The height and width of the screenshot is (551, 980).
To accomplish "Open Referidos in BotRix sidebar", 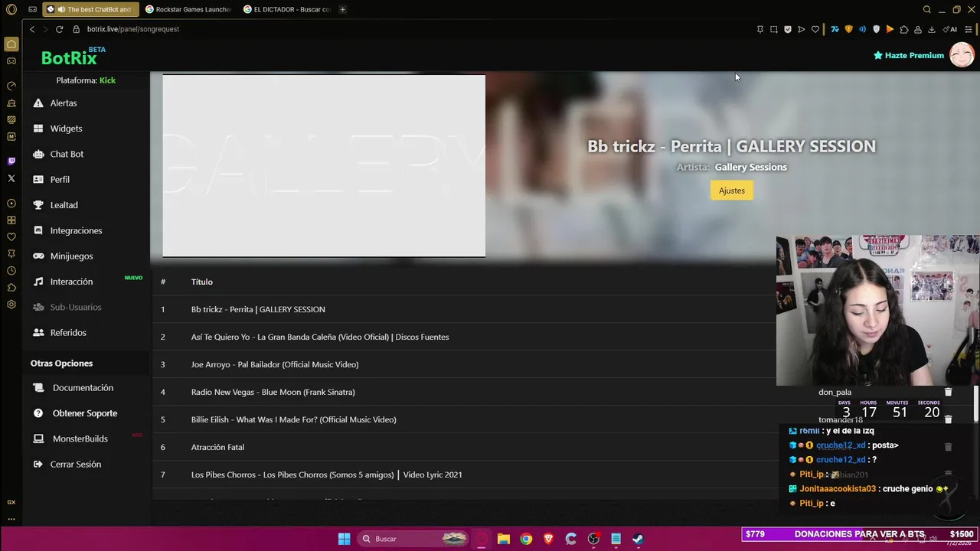I will [68, 332].
